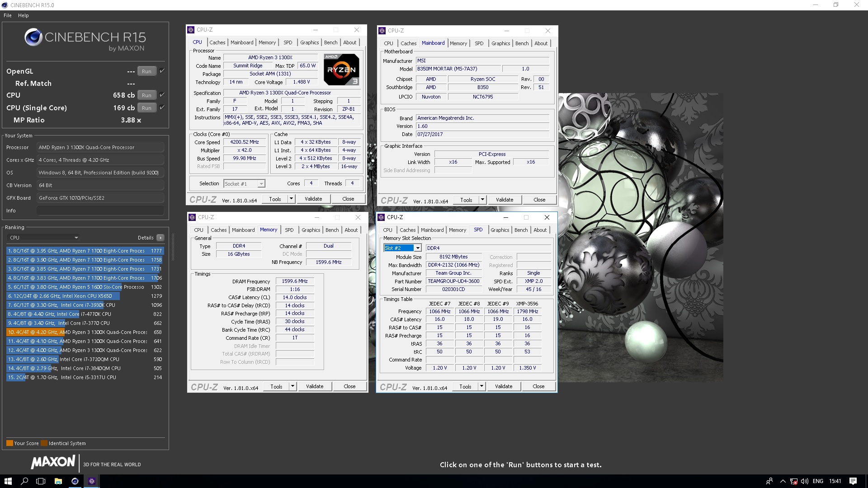Click the Cinebench title bar app icon
The height and width of the screenshot is (488, 868).
[x=5, y=5]
